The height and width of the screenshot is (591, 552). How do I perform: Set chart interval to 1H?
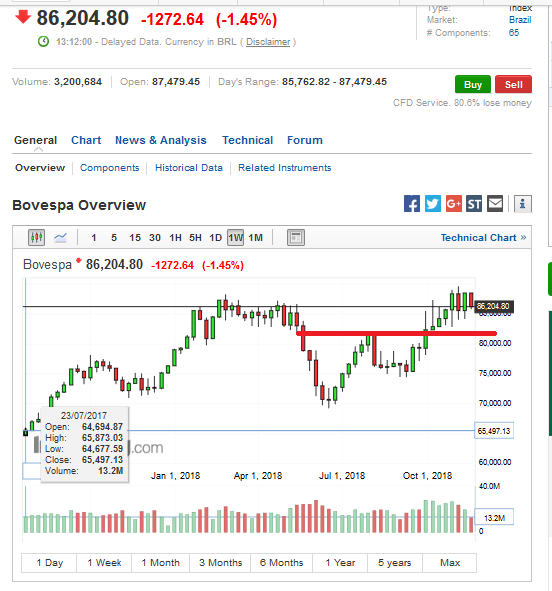(x=176, y=238)
